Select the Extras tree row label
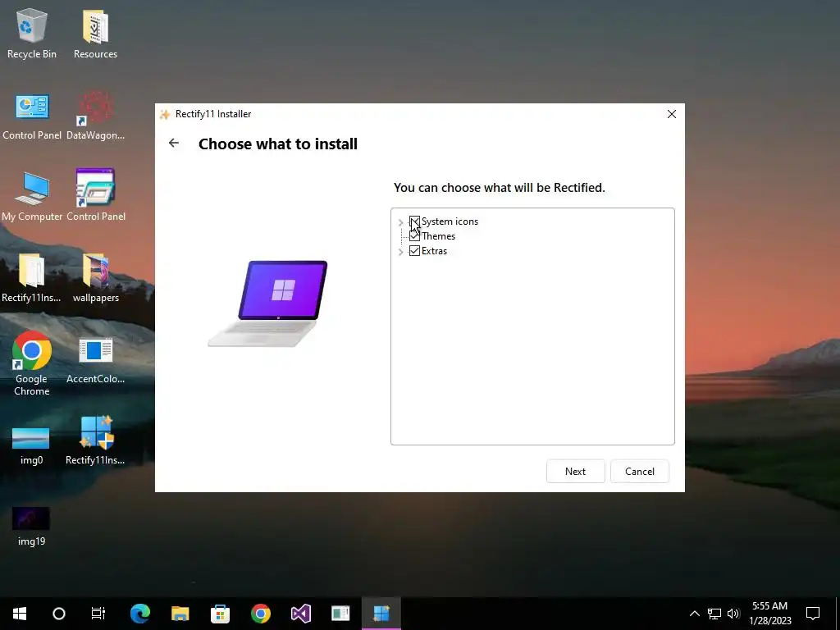This screenshot has width=840, height=630. pos(434,251)
